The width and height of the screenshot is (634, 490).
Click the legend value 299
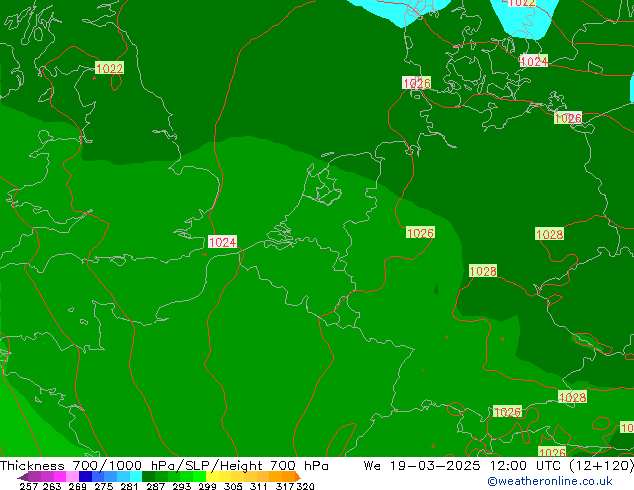point(207,486)
